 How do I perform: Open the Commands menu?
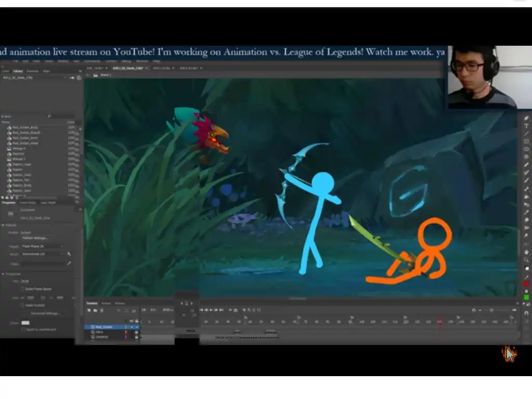pyautogui.click(x=92, y=61)
